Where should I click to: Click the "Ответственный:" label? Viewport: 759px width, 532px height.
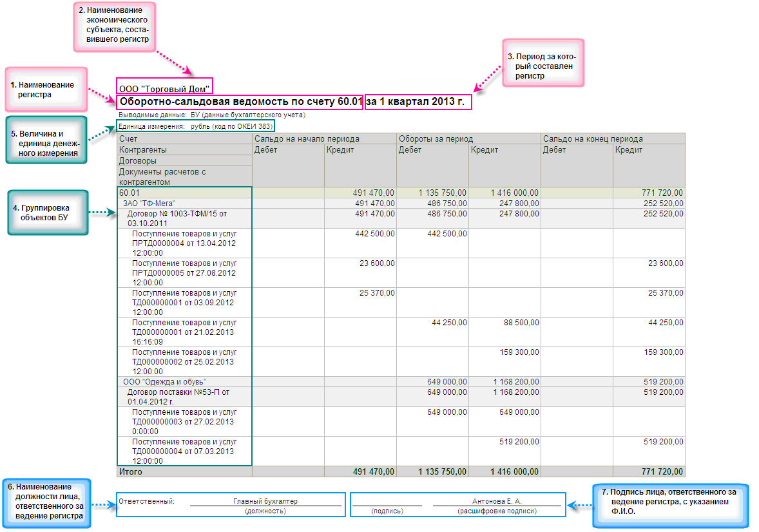tap(147, 502)
